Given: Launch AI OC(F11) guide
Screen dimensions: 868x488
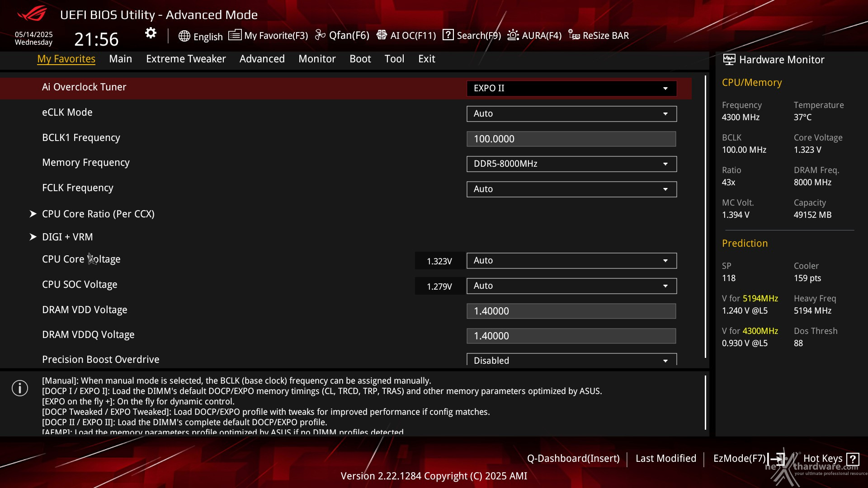Looking at the screenshot, I should 406,35.
